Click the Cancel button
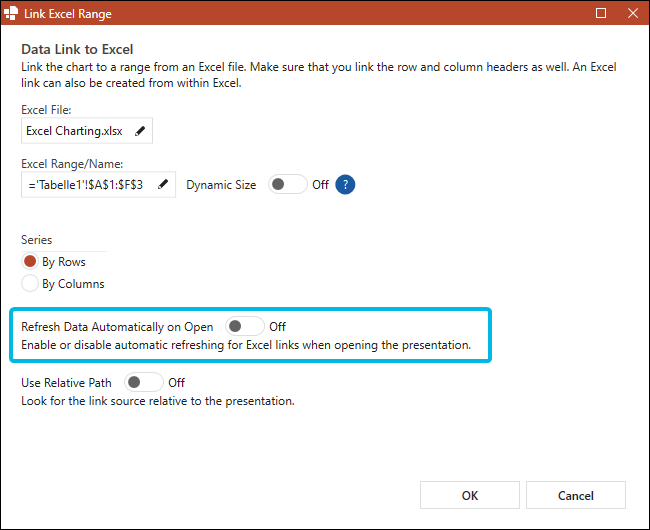The width and height of the screenshot is (650, 530). tap(576, 495)
